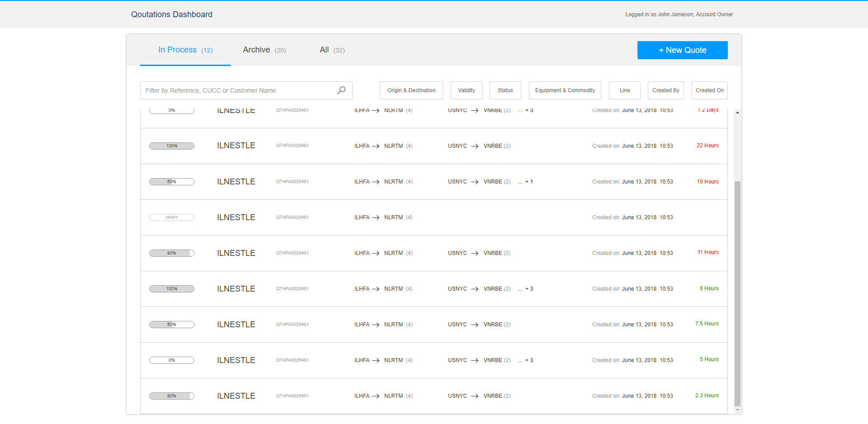Click the scrollbar down arrow of quotes list
The width and height of the screenshot is (868, 424).
[737, 410]
